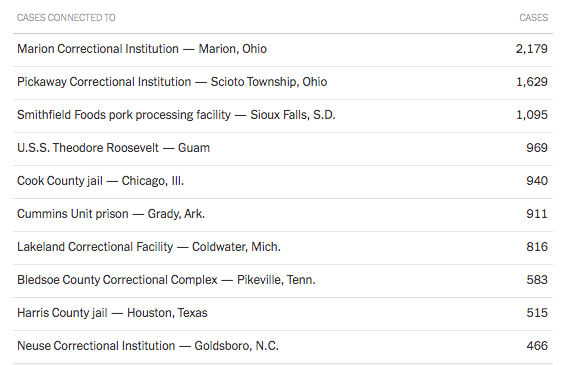The height and width of the screenshot is (365, 579).
Task: Select the U.S.S. Theodore Roosevelt row
Action: coord(283,149)
